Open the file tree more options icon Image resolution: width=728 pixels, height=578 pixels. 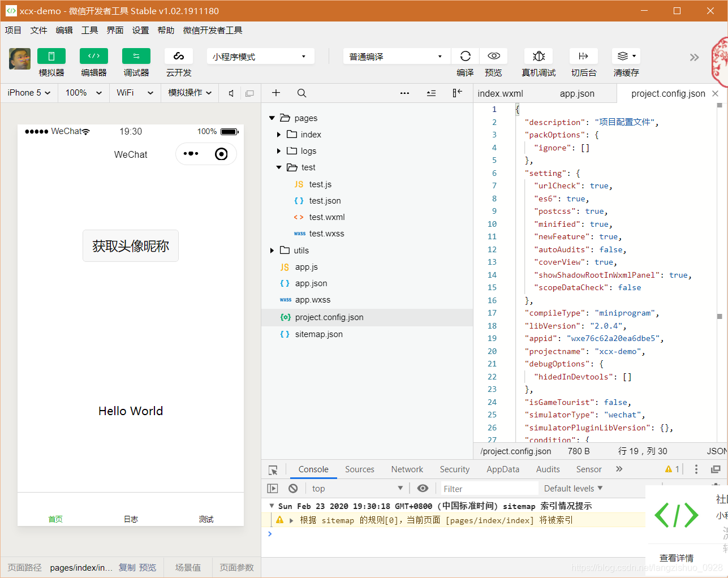[x=404, y=93]
